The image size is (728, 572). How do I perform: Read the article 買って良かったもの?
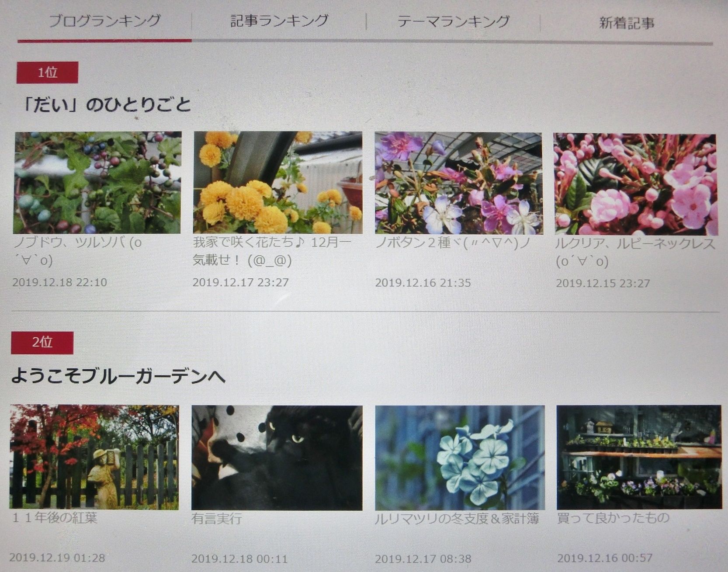coord(613,518)
